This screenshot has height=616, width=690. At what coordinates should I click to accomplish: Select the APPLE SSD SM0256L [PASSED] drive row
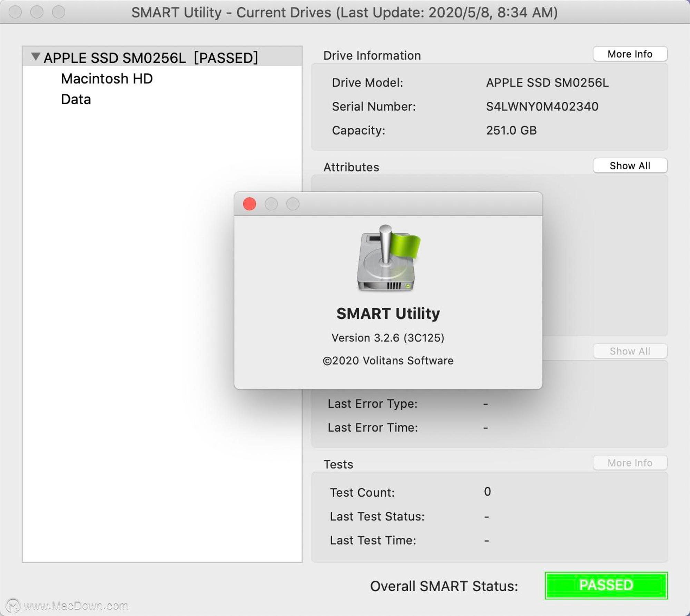point(162,57)
